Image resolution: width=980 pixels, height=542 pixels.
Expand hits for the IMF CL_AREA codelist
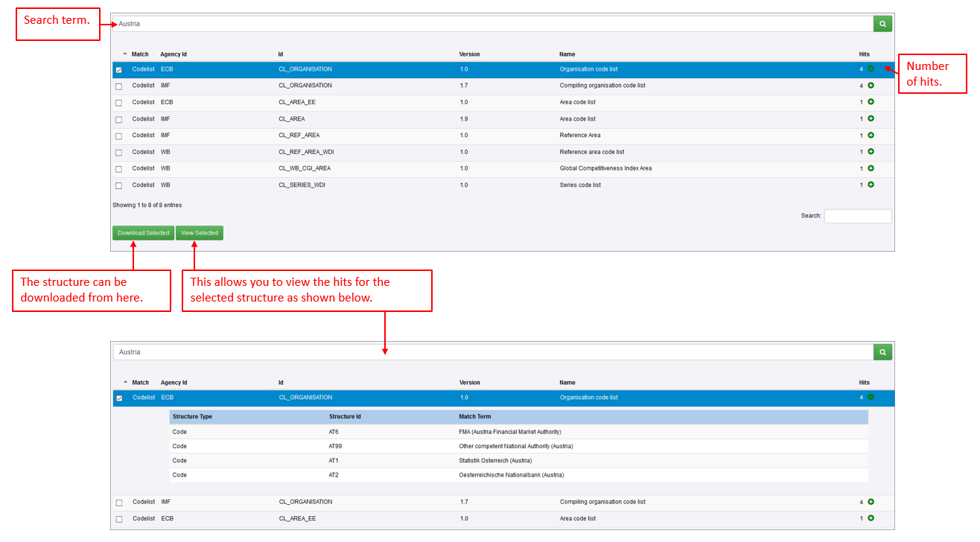point(871,119)
